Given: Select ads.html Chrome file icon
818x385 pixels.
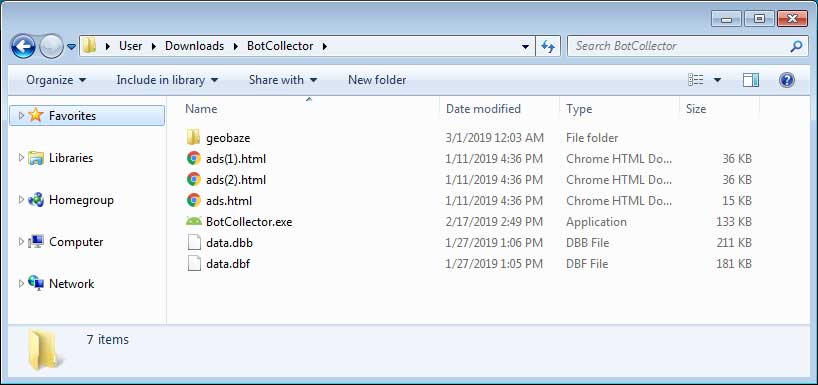Looking at the screenshot, I should coord(194,200).
